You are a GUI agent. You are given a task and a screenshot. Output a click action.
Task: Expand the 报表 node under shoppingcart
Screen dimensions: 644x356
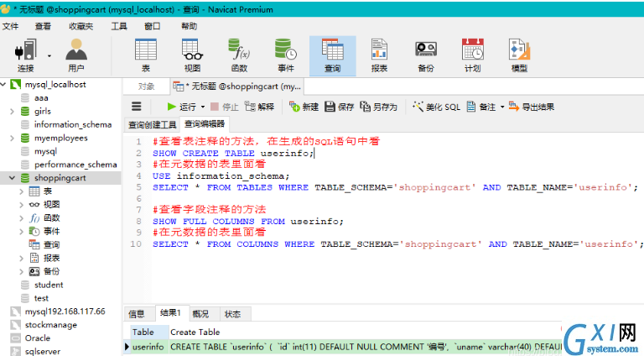(x=21, y=258)
